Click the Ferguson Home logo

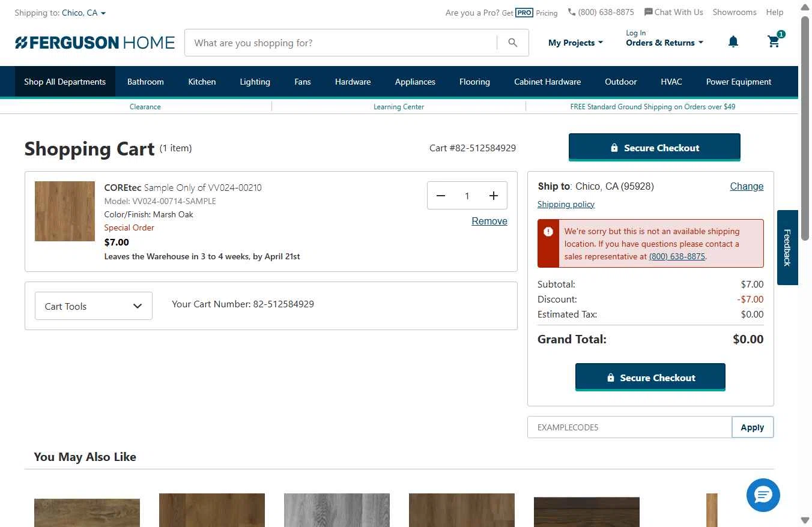(x=95, y=43)
